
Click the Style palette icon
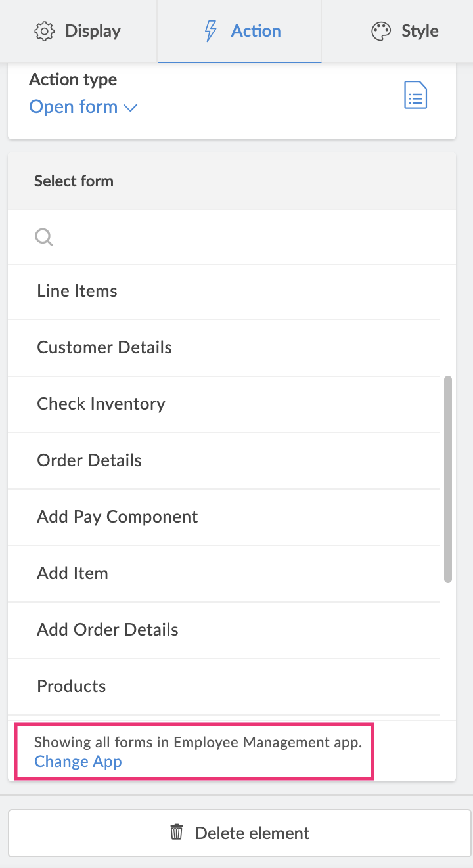point(381,31)
